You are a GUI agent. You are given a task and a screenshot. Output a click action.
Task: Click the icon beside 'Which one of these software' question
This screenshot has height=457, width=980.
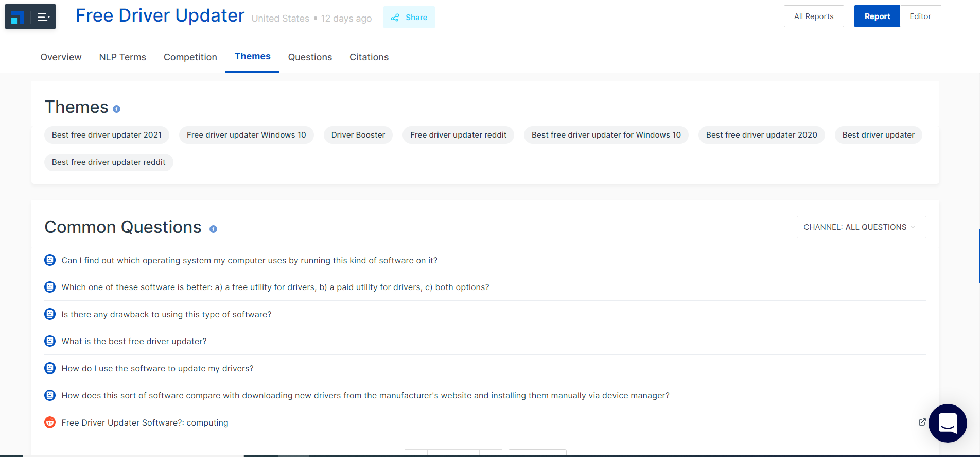pos(50,287)
